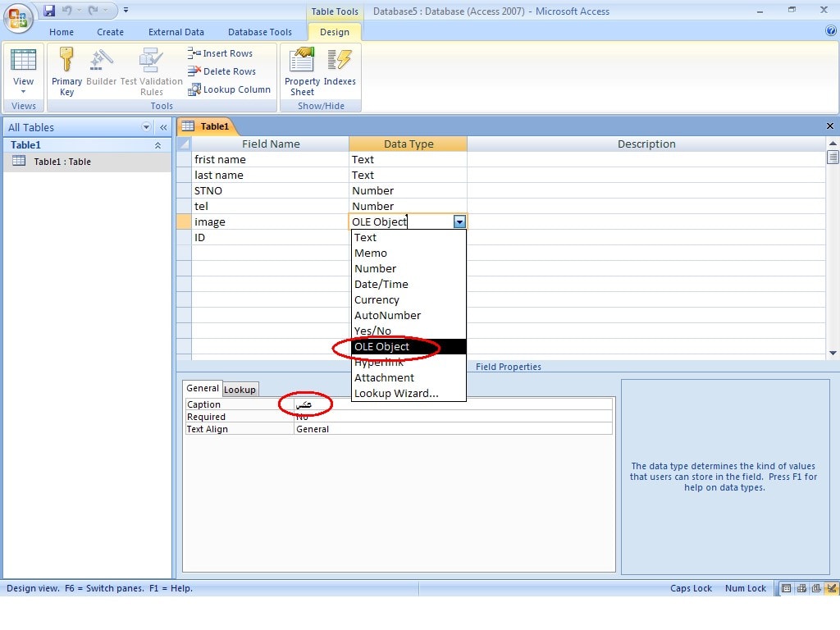Select the 'frist name' field name cell
Image resolution: width=840 pixels, height=630 pixels.
tap(270, 160)
